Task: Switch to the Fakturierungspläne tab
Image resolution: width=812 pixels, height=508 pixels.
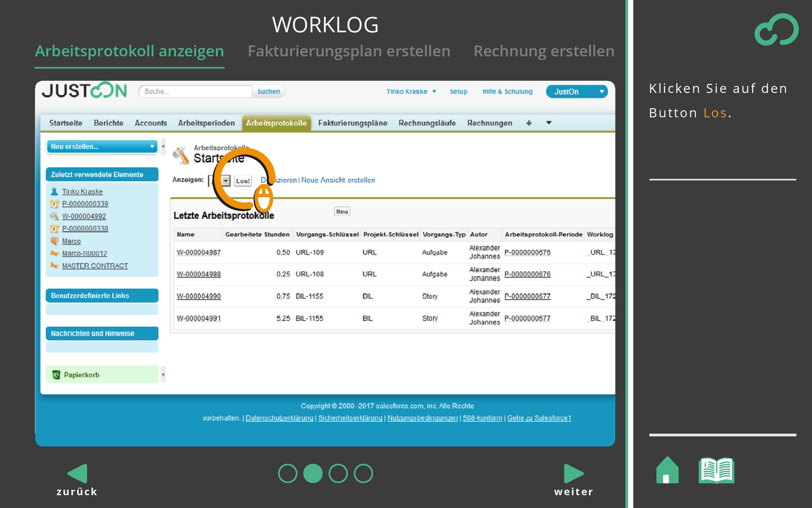Action: tap(353, 123)
